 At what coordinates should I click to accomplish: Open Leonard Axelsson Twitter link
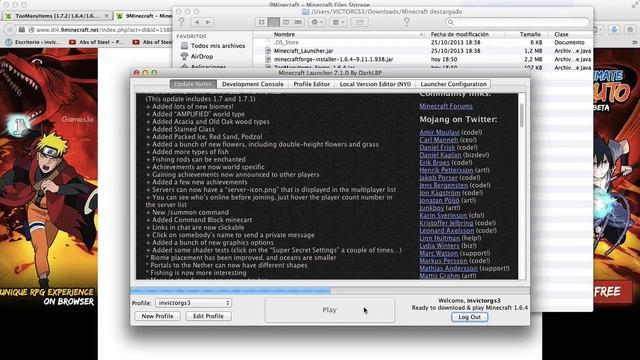pyautogui.click(x=447, y=231)
